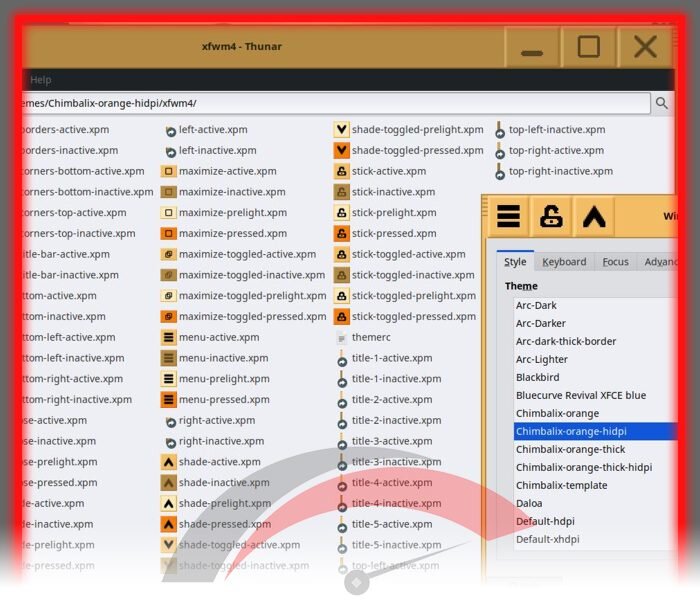Switch to the Style tab
The height and width of the screenshot is (600, 700).
pyautogui.click(x=515, y=262)
